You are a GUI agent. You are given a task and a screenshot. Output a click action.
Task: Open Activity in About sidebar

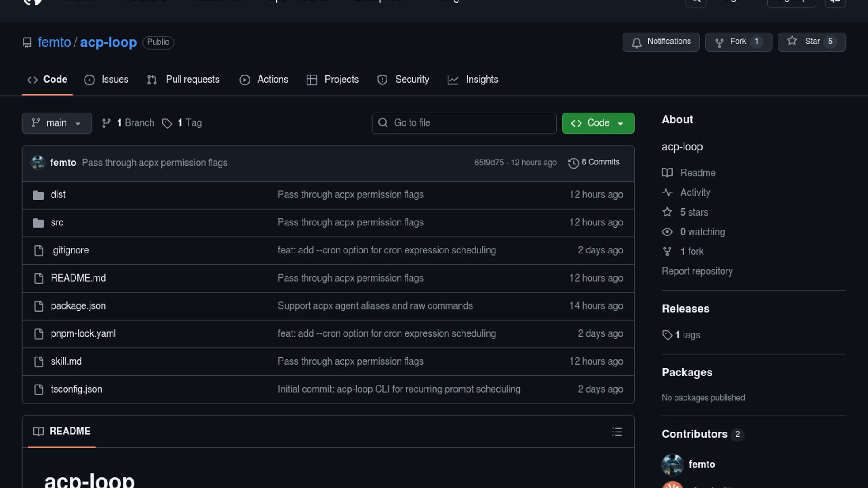[695, 192]
